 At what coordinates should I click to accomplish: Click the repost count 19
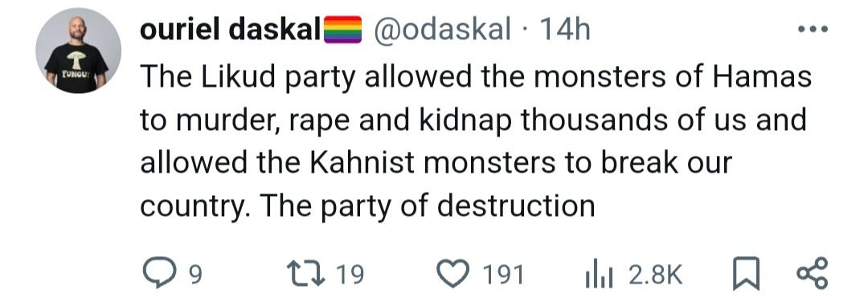point(350,275)
